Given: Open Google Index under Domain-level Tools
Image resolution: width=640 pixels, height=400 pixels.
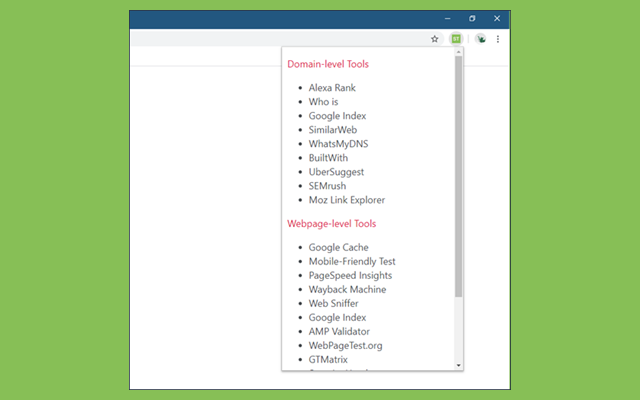Looking at the screenshot, I should coord(337,116).
